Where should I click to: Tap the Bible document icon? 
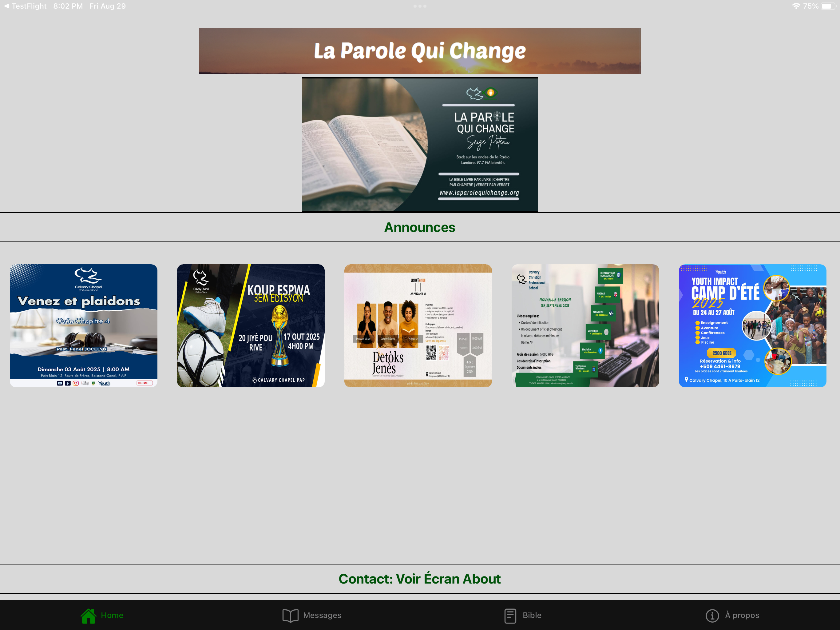point(510,616)
